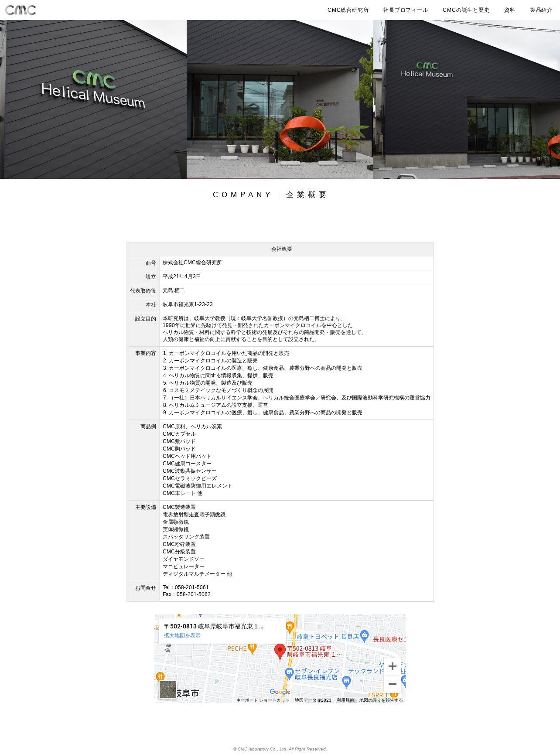Viewport: 560px width, 754px height.
Task: Click the copyright CMC laboratory footer text
Action: point(280,749)
